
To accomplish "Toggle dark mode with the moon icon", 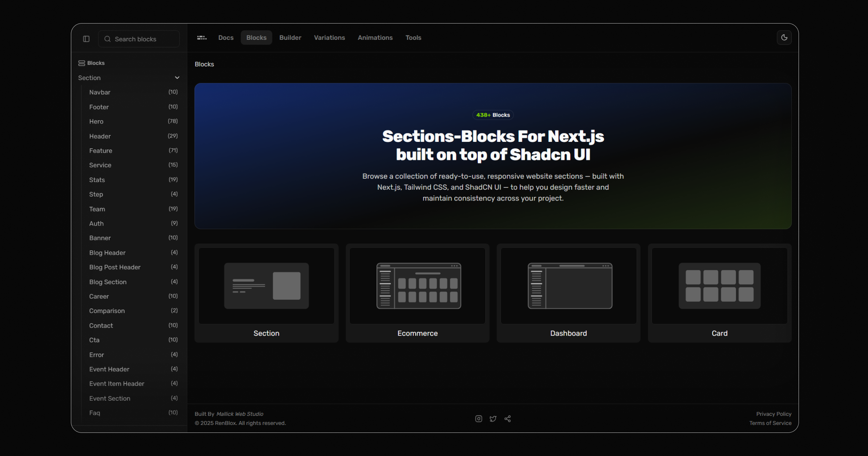I will [x=784, y=37].
